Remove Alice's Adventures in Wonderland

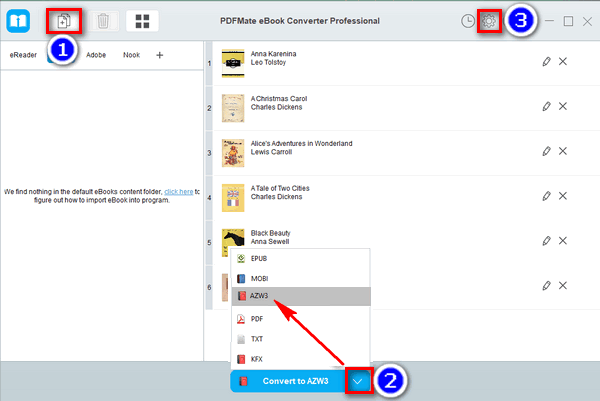point(562,151)
